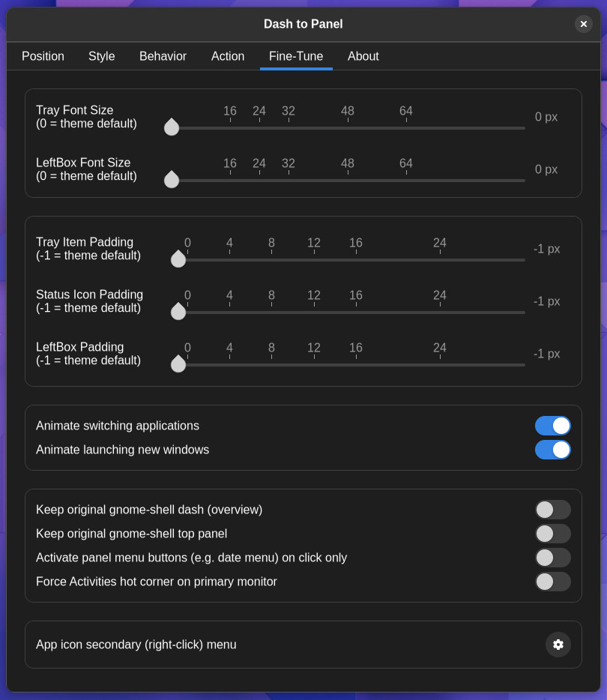Open App icon secondary menu gear settings

tap(558, 645)
